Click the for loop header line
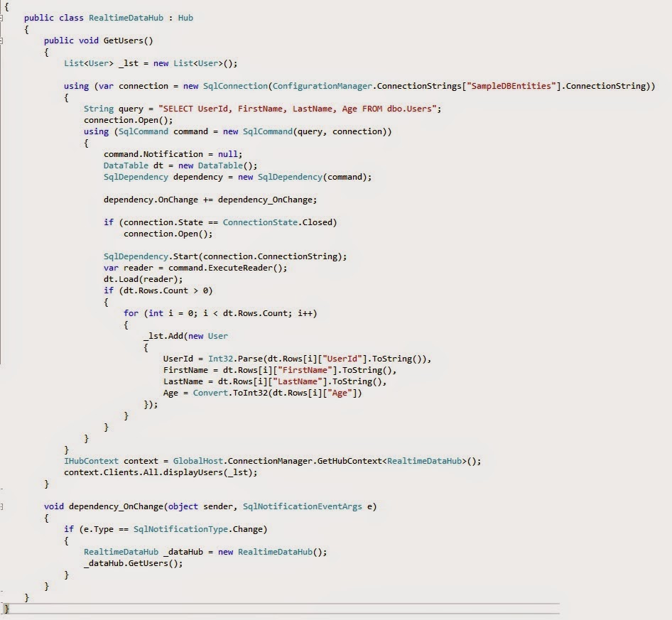Viewport: 672px width, 620px height. (x=220, y=313)
